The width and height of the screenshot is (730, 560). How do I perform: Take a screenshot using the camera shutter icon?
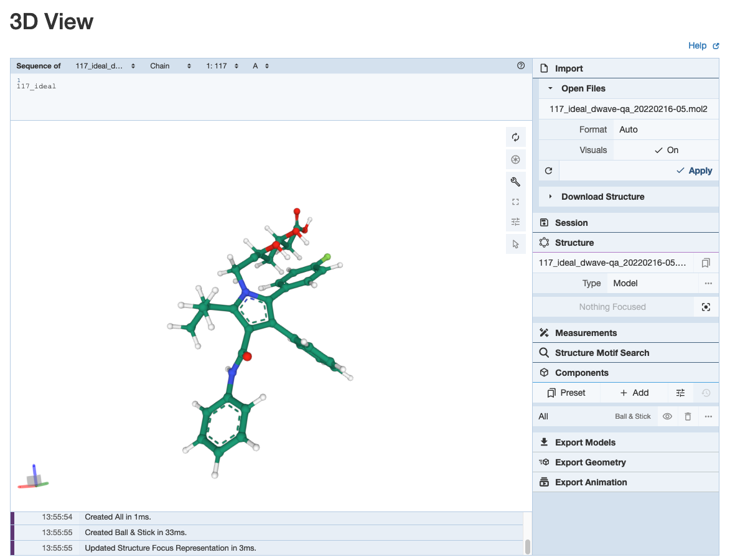tap(515, 160)
